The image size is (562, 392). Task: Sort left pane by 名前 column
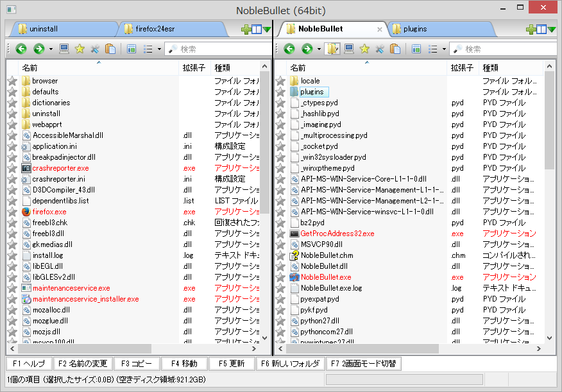click(x=99, y=68)
